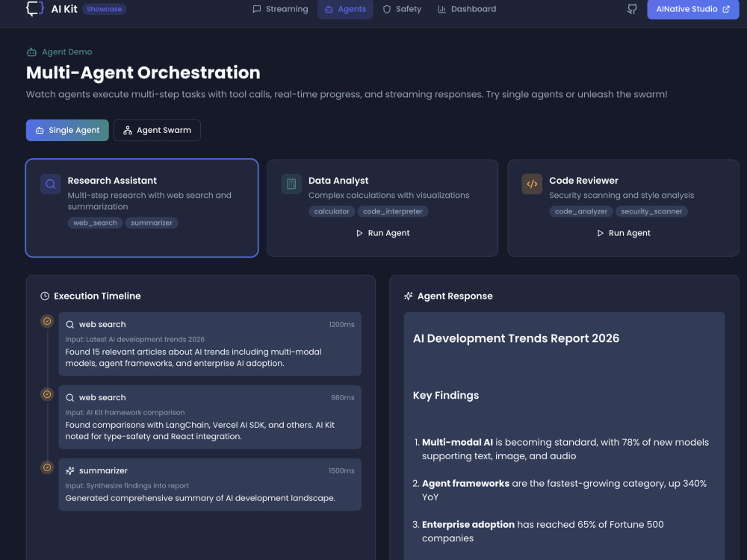Open the Streaming tab
Viewport: 747px width, 560px height.
tap(280, 9)
